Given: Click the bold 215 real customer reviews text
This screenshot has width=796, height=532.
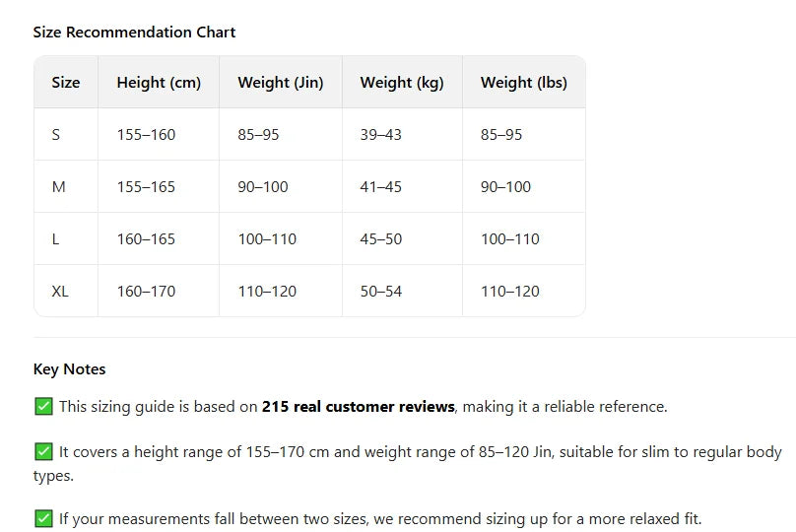Looking at the screenshot, I should [x=358, y=407].
